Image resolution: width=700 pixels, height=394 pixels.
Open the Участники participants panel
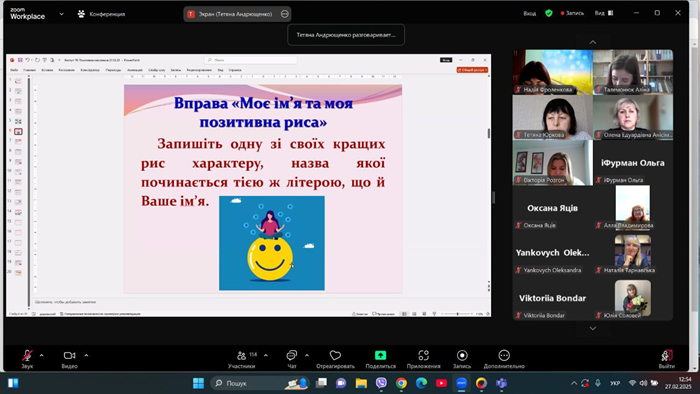[242, 359]
